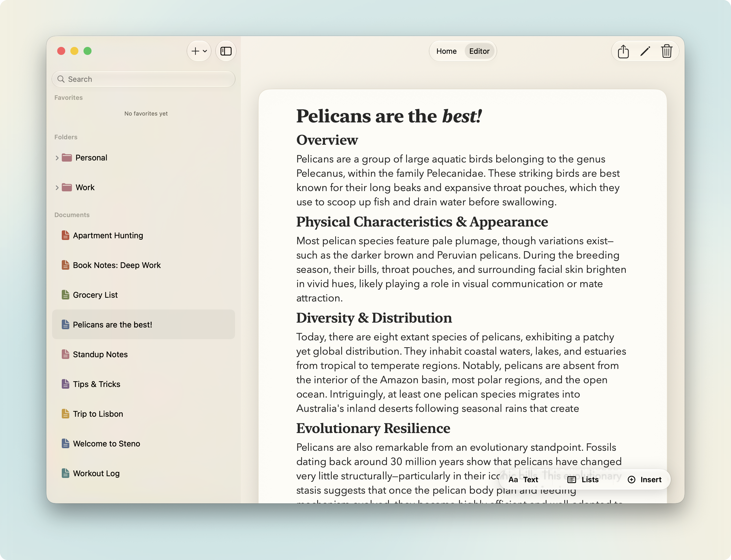Open the Personal folder row
This screenshot has width=731, height=560.
143,158
